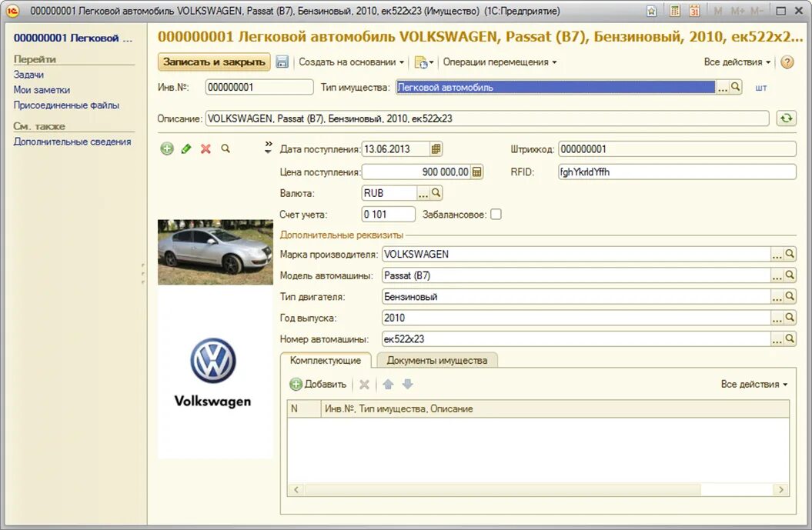The image size is (812, 530).
Task: Click the Штрихкод input field
Action: pyautogui.click(x=677, y=149)
